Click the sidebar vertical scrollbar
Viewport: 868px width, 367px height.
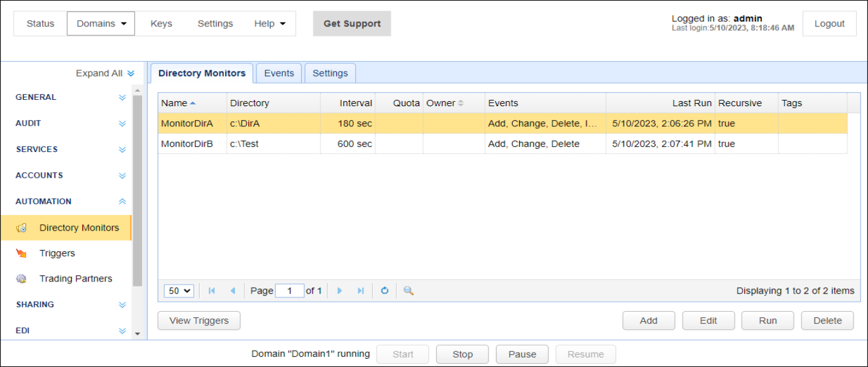point(138,191)
